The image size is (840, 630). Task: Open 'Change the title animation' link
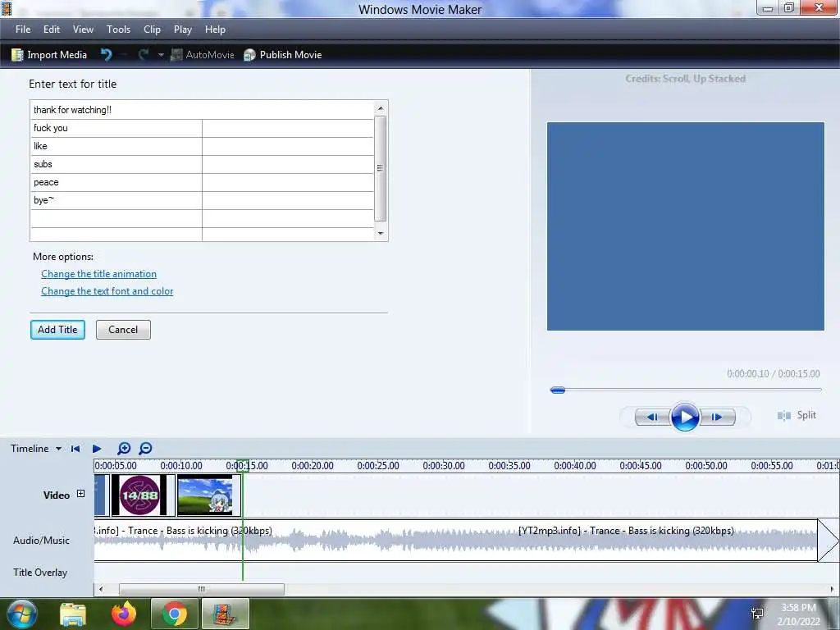click(99, 274)
